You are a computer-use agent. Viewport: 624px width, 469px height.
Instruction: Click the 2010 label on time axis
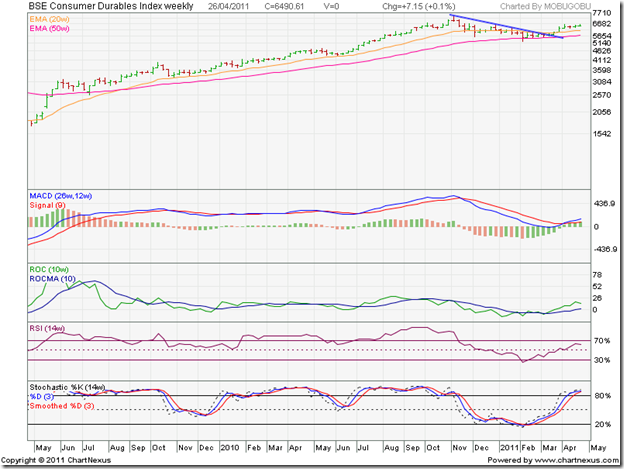(230, 448)
